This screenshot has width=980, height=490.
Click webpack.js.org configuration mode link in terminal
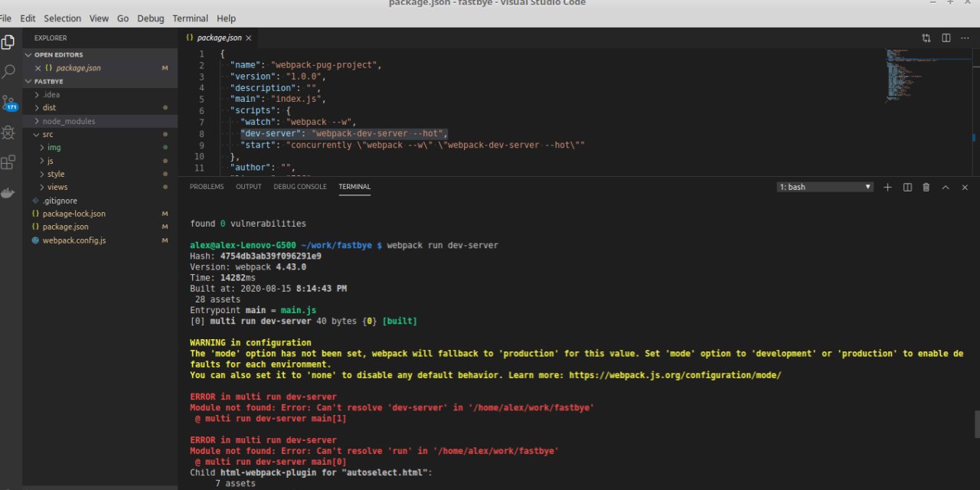pos(674,375)
